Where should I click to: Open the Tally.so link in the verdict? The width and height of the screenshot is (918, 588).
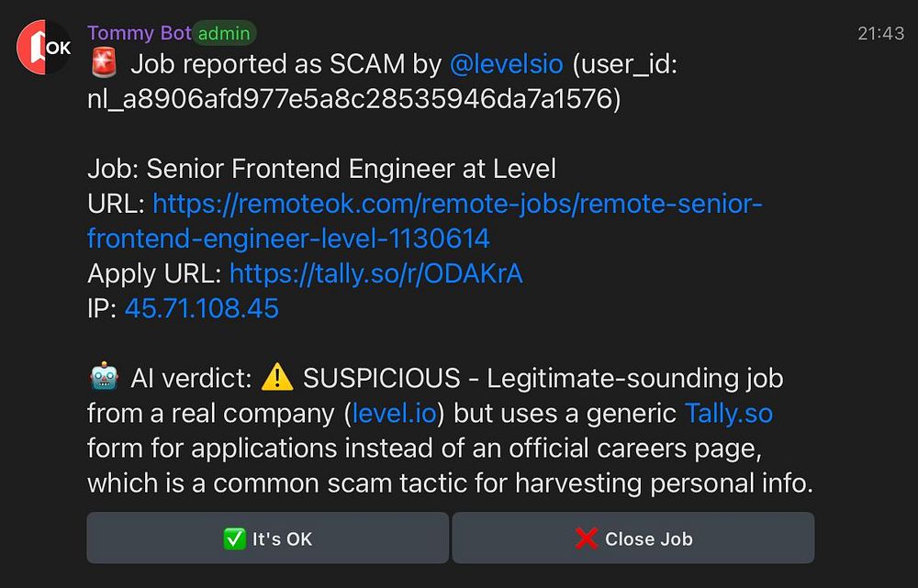pos(729,413)
